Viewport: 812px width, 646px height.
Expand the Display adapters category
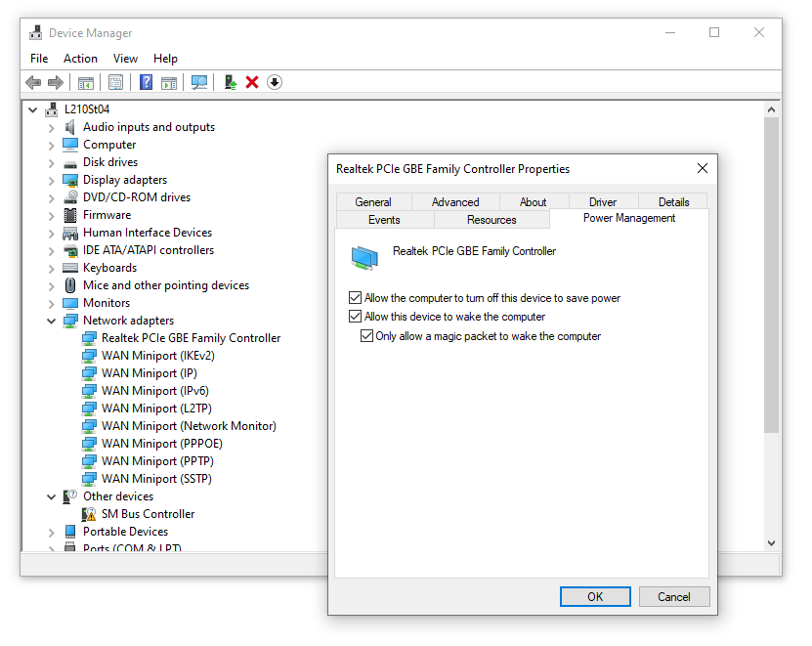pyautogui.click(x=52, y=180)
